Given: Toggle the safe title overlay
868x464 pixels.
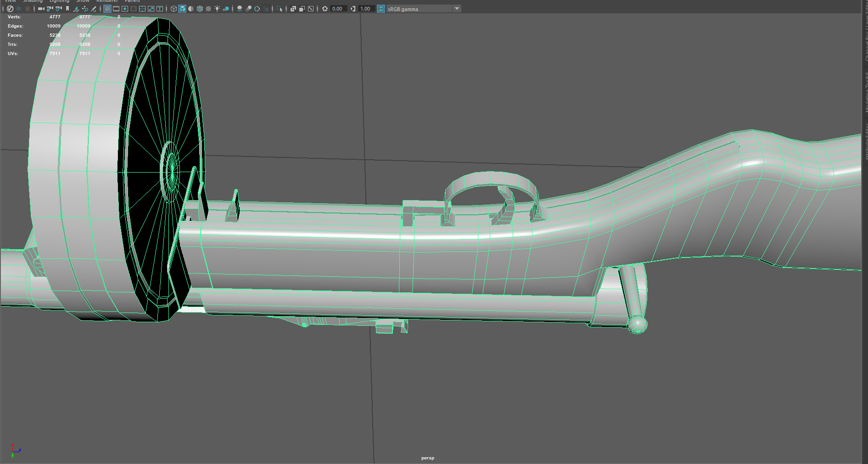Looking at the screenshot, I should [x=160, y=9].
